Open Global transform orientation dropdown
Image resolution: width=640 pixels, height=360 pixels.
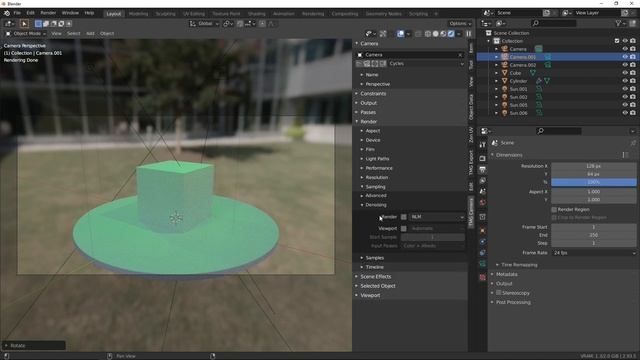pyautogui.click(x=204, y=24)
